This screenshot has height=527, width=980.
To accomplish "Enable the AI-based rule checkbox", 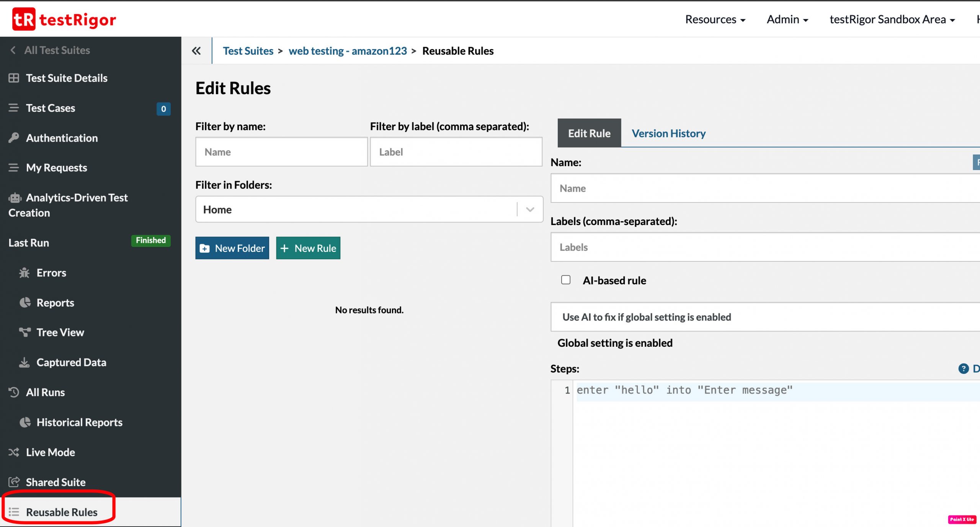I will point(566,280).
